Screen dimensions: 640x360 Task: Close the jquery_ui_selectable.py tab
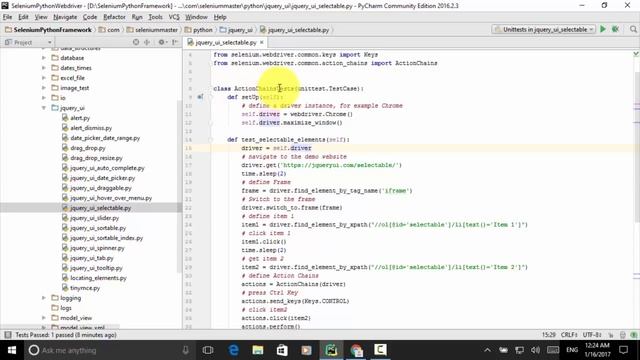pyautogui.click(x=262, y=42)
